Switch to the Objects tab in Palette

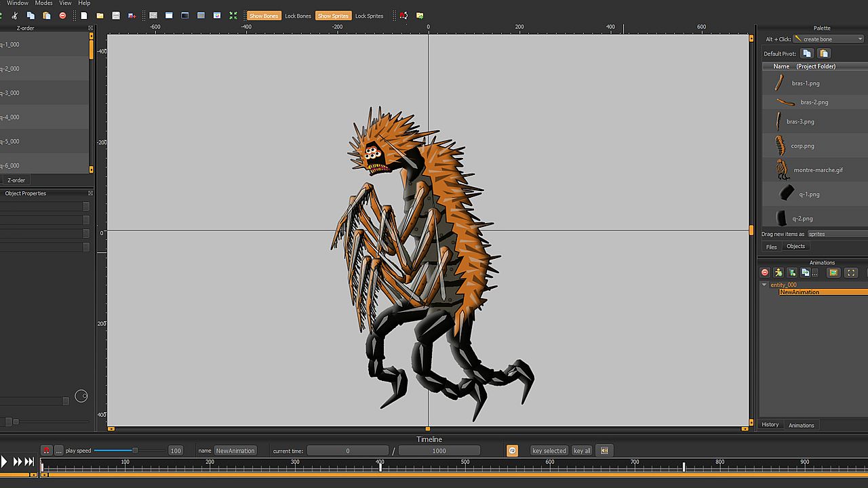[x=795, y=247]
